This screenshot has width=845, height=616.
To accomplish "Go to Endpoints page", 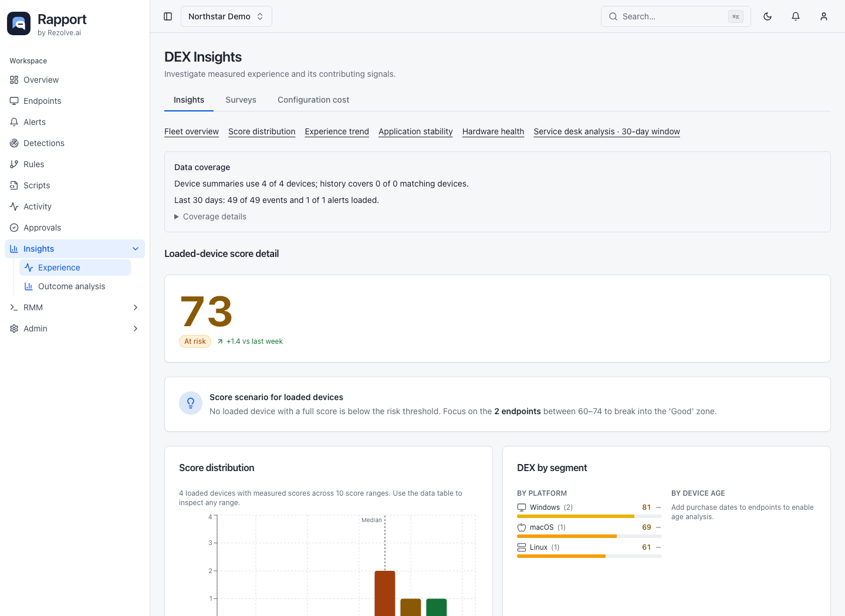I will (75, 101).
